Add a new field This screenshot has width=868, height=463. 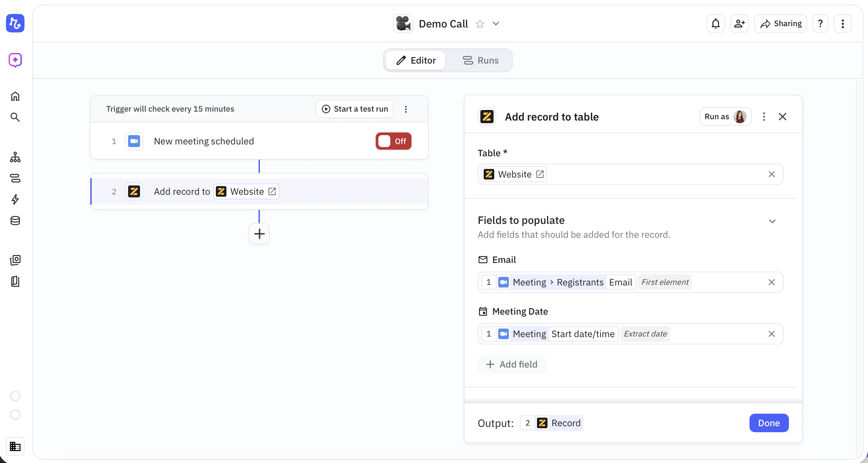(512, 364)
